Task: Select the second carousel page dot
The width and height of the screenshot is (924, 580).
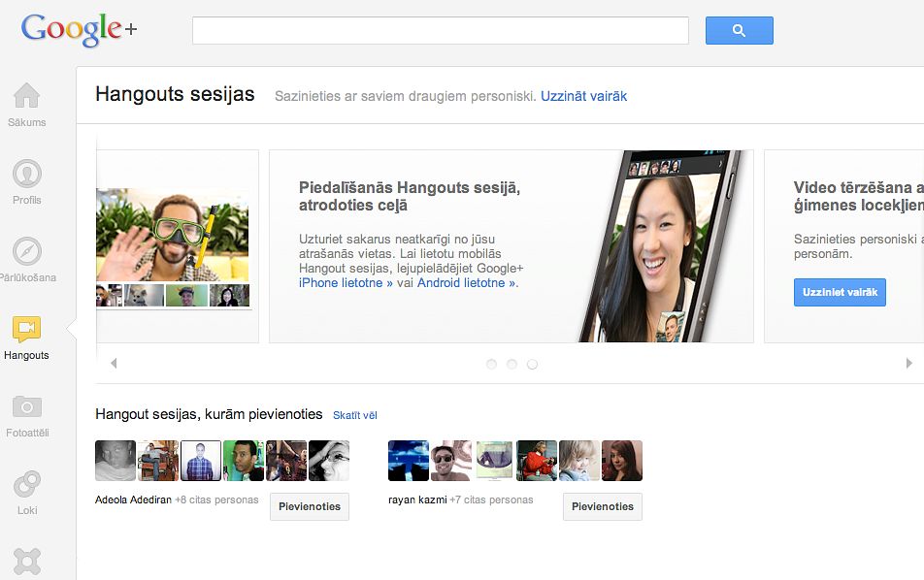Action: coord(511,365)
